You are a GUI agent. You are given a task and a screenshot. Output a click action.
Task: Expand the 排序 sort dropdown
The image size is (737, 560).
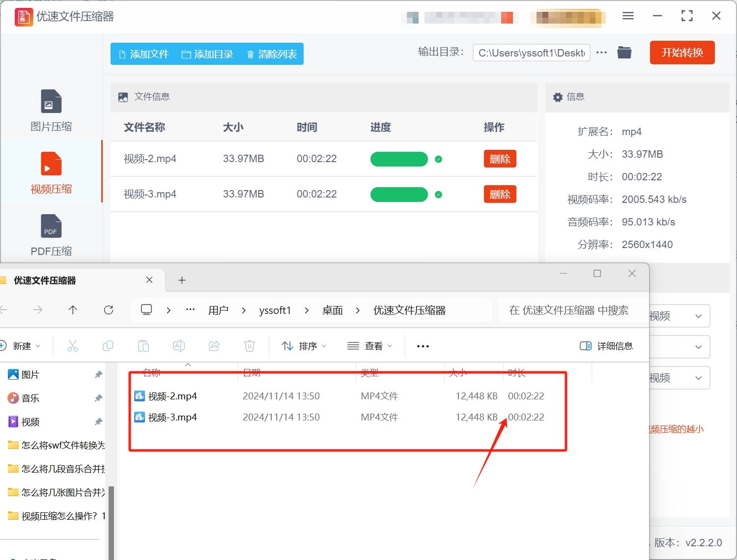pyautogui.click(x=303, y=346)
